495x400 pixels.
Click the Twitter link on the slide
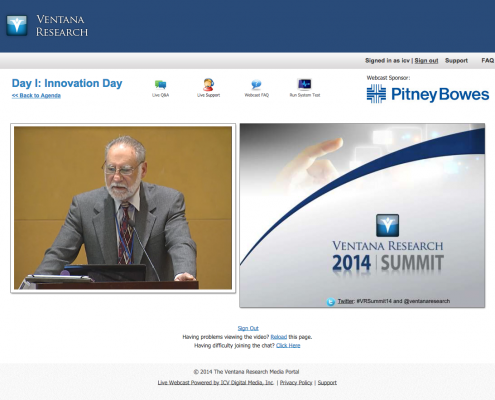click(345, 301)
